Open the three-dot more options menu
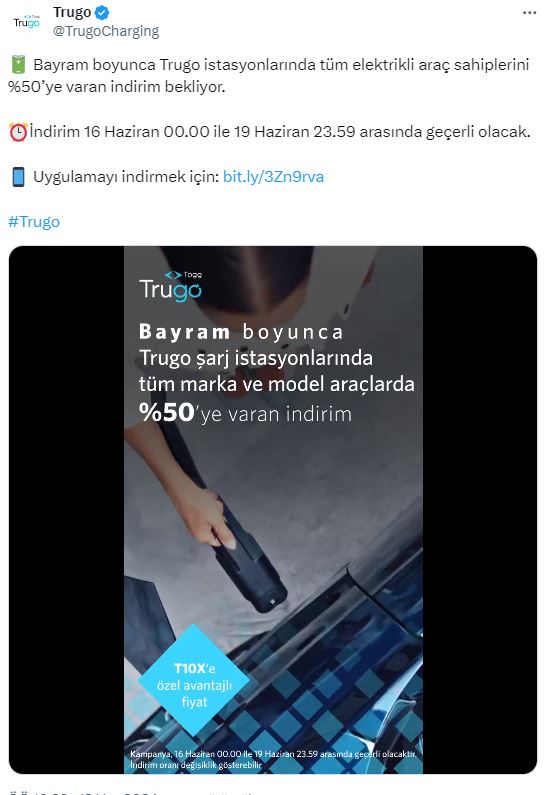The image size is (552, 795). tap(530, 13)
